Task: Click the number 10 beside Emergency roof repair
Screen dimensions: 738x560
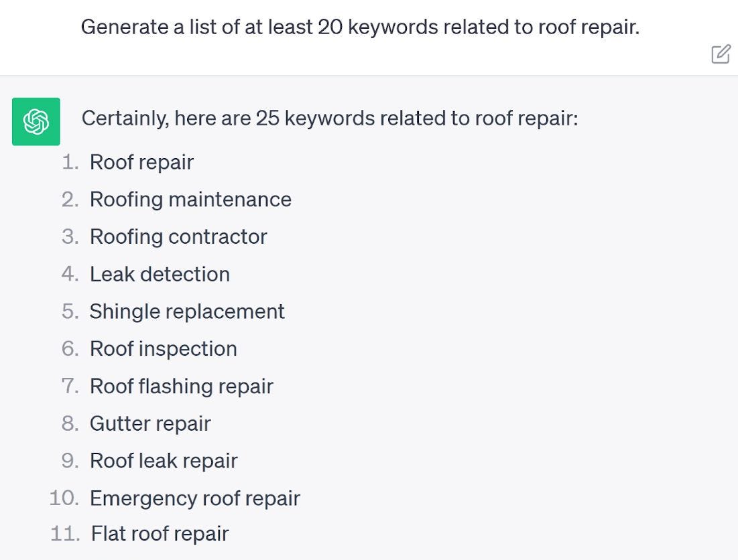Action: (x=65, y=498)
